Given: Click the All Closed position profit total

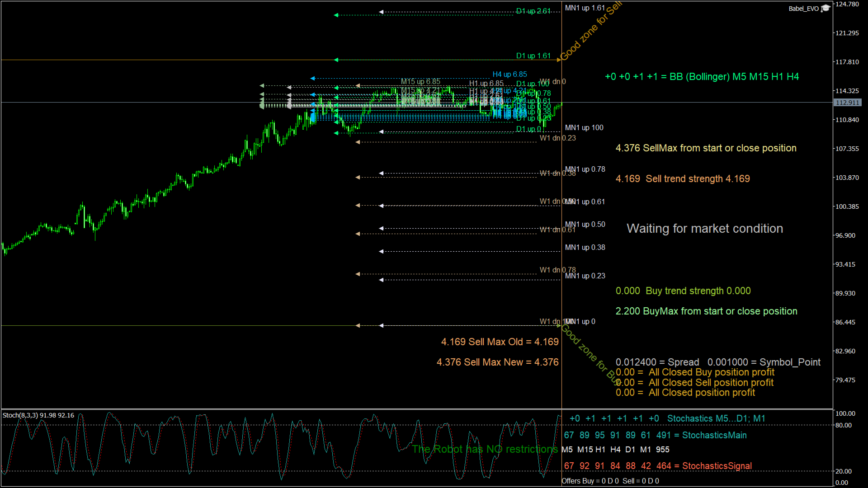Looking at the screenshot, I should 685,393.
